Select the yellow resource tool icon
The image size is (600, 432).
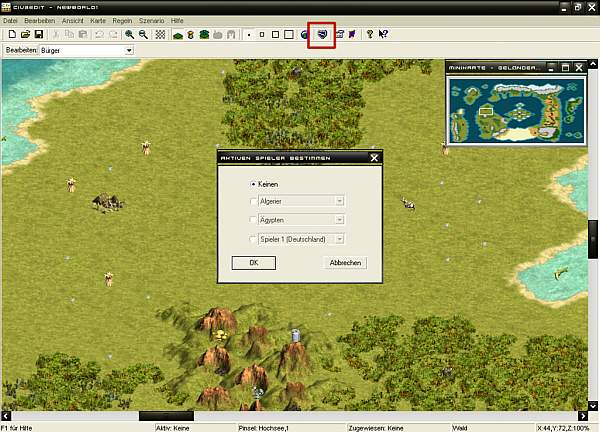coord(191,35)
